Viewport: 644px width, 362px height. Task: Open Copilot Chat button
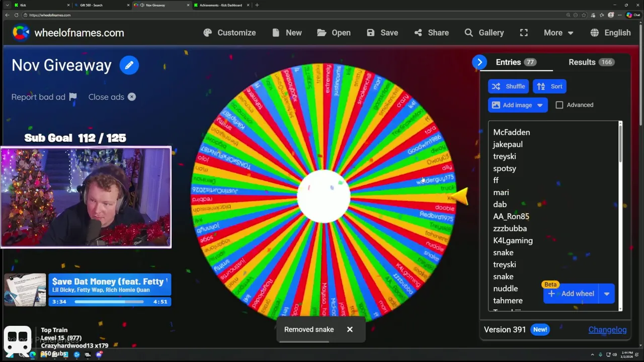633,15
